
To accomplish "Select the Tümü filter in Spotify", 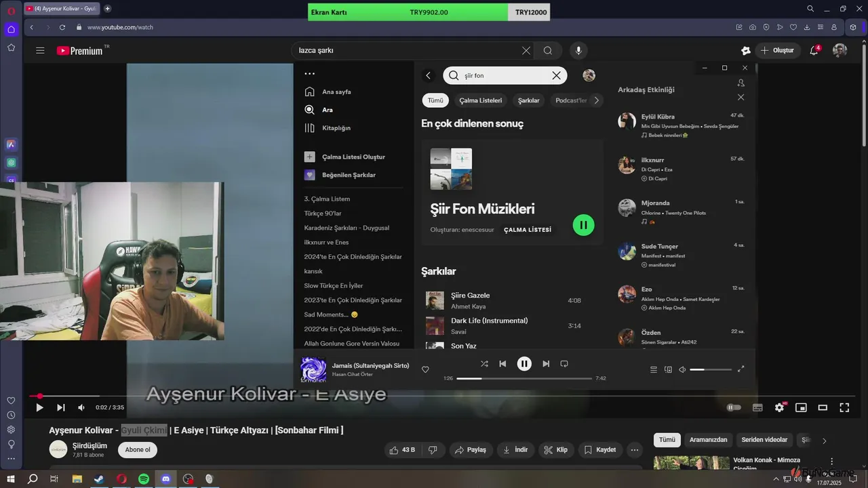I will pyautogui.click(x=435, y=100).
